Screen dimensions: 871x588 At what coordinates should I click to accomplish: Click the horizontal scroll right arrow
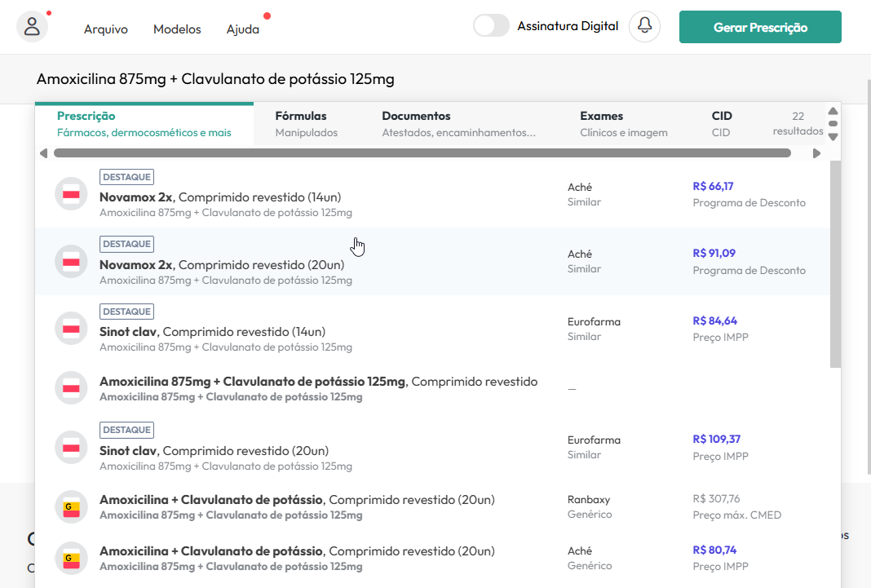click(x=816, y=153)
